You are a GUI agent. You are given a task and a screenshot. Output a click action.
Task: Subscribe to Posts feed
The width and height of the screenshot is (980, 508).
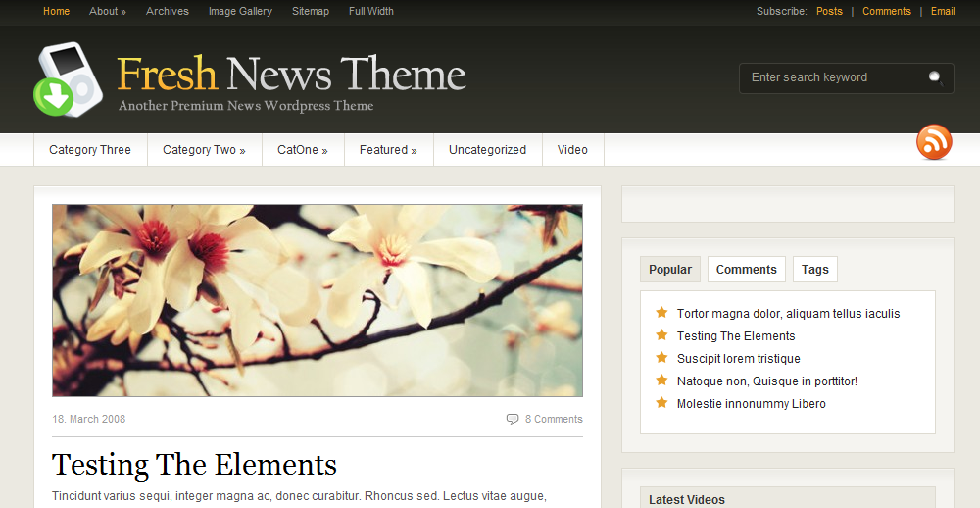coord(829,12)
